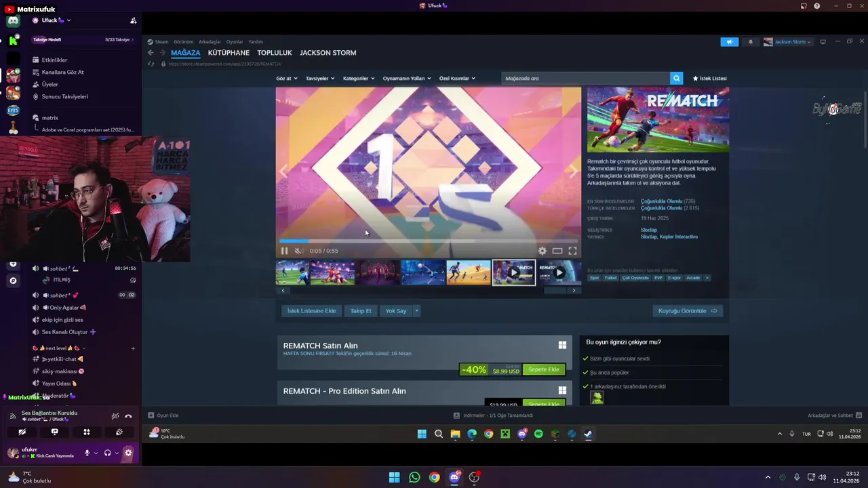Unmute the trailer via the speaker icon

(x=298, y=251)
